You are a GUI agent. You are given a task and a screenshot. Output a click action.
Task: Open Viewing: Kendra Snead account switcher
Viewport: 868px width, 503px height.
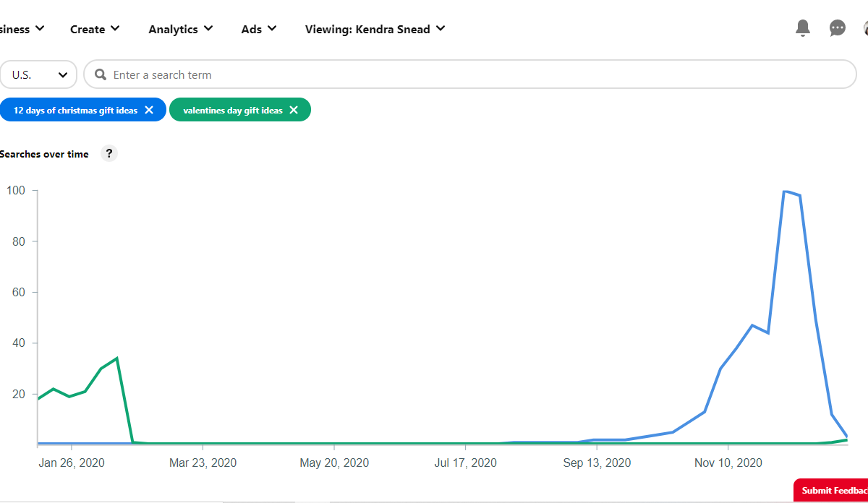[375, 29]
